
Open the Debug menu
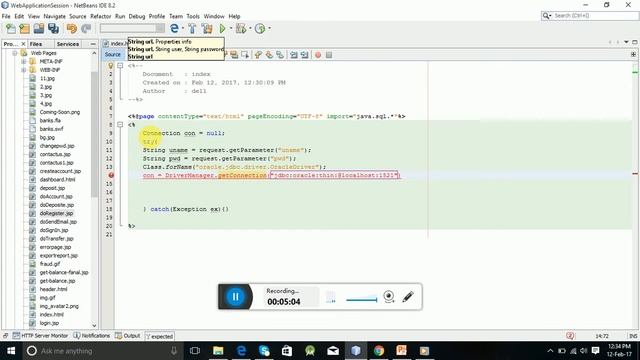coord(137,16)
